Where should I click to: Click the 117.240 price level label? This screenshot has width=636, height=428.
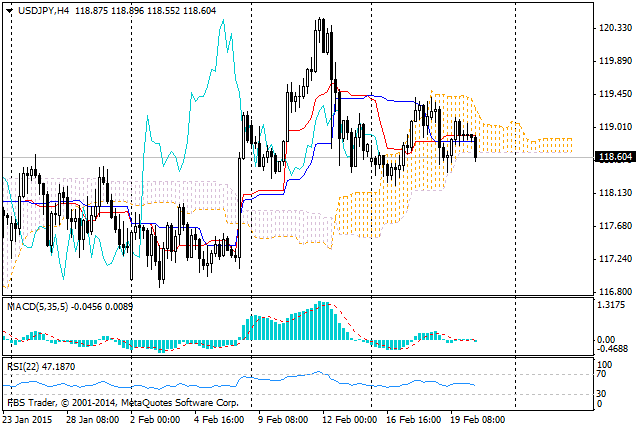[613, 259]
